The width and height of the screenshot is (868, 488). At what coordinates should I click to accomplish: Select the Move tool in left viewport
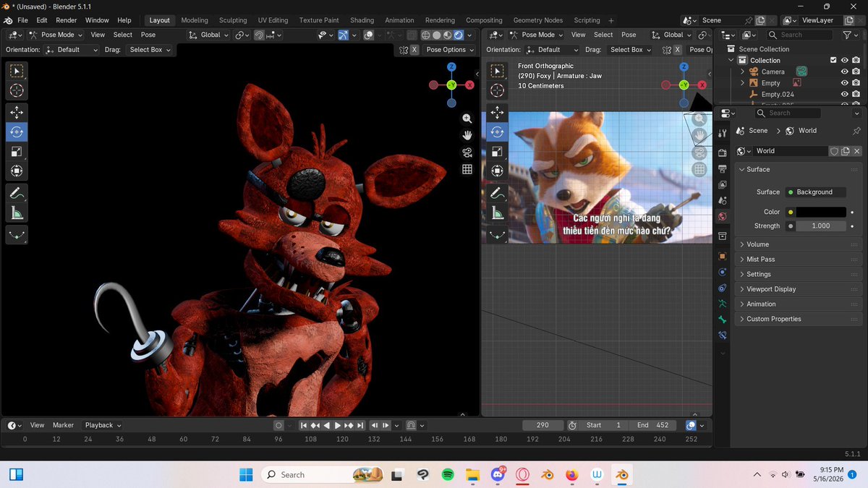click(17, 112)
